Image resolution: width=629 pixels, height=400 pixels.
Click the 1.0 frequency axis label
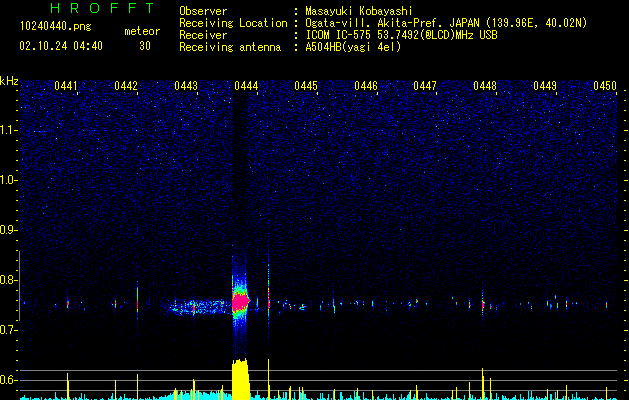[9, 180]
